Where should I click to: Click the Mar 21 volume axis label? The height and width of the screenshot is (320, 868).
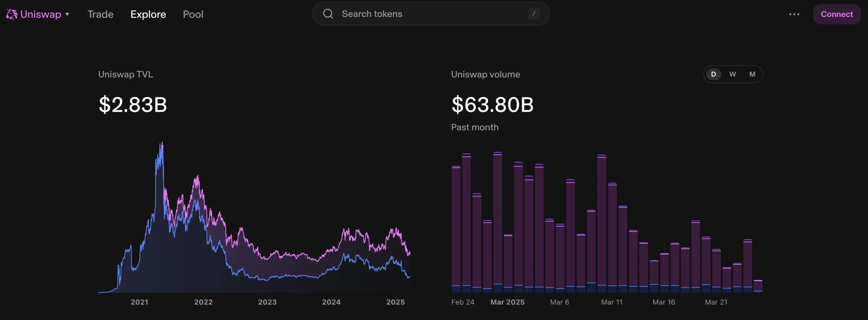[716, 302]
